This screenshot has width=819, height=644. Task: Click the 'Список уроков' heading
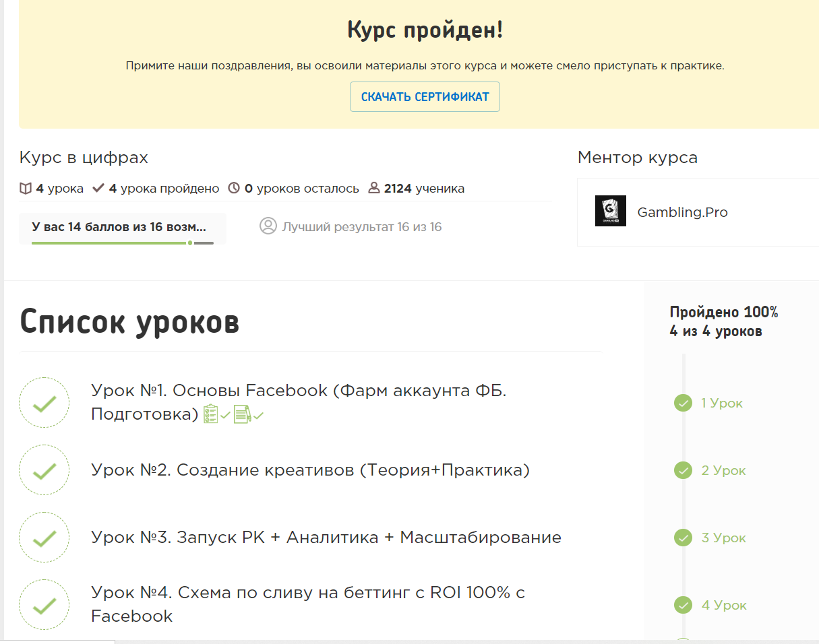(x=129, y=322)
